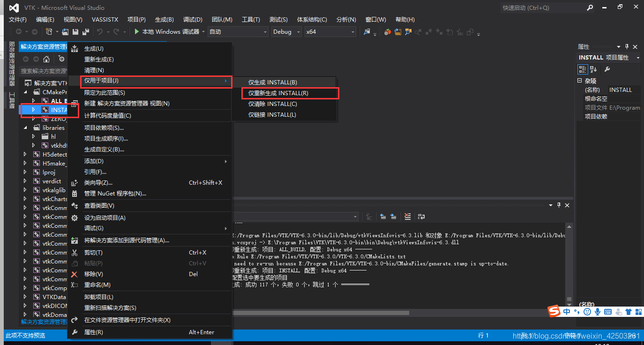Click the (名称) INSTALL property value
Image resolution: width=644 pixels, height=345 pixels.
click(625, 90)
